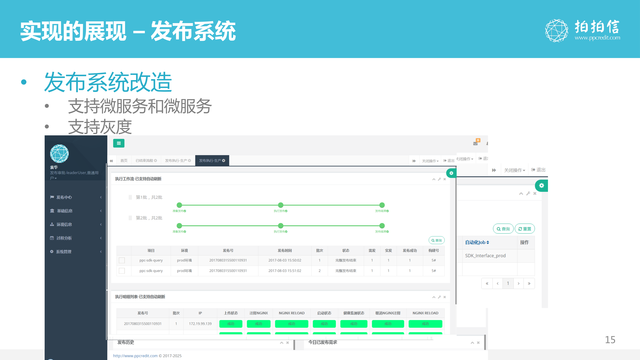Screen dimensions: 640x360
Task: Expand the chevron of the gear-icon menu
Action: coord(101,251)
